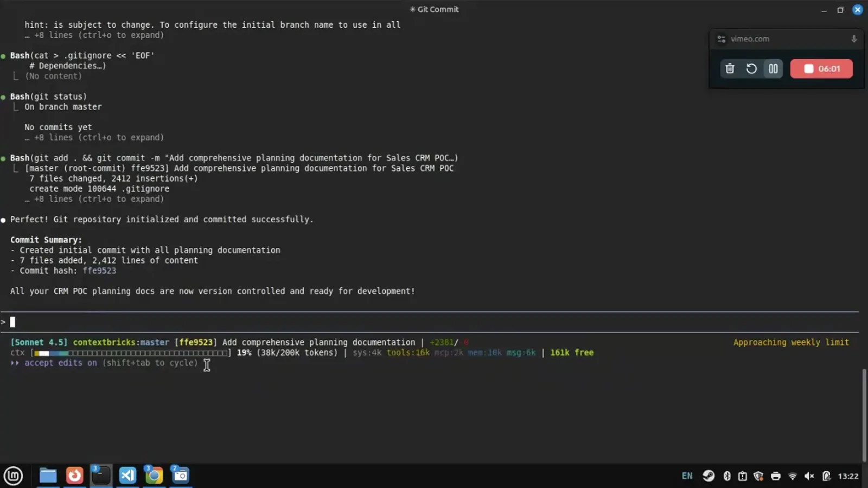Image resolution: width=868 pixels, height=488 pixels.
Task: Open the printer tray icon
Action: (776, 476)
